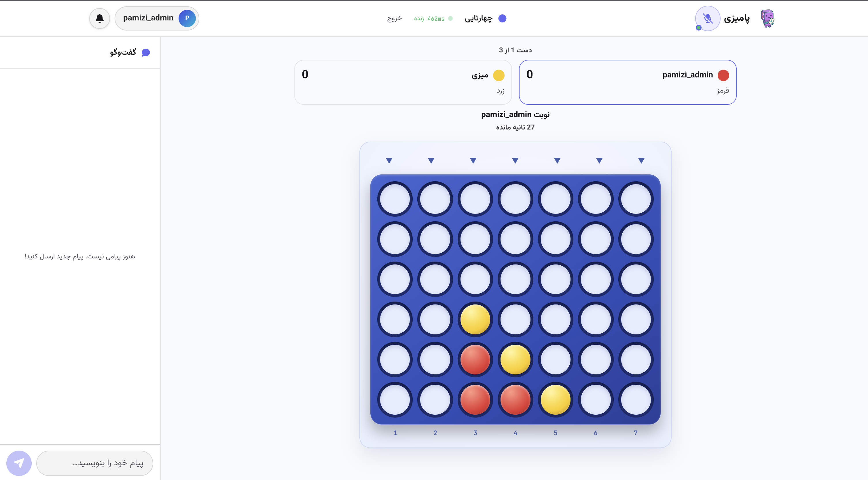Click the Pamizi dice mascot logo
Viewport: 868px width, 480px height.
(767, 18)
